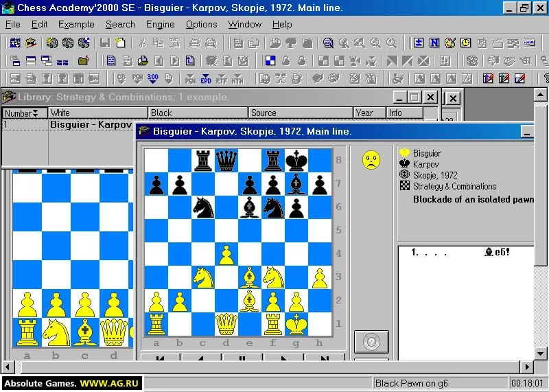Click the yellow sad smiley face
This screenshot has height=392, width=549.
371,160
